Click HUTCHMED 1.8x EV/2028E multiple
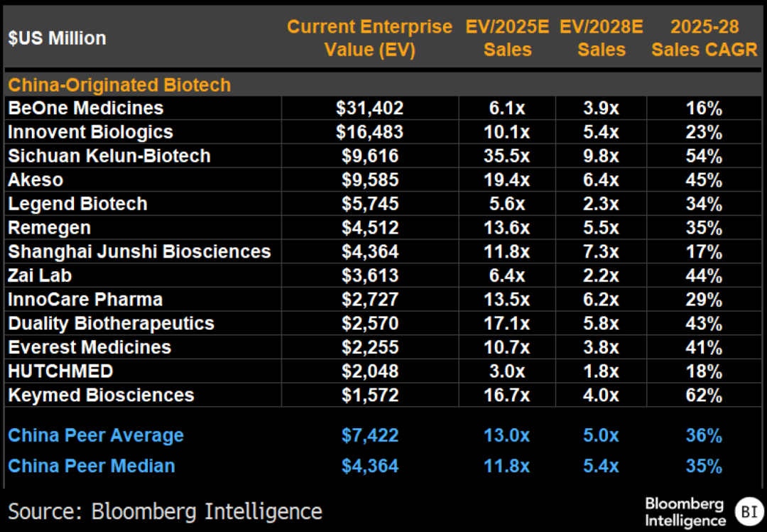767x532 pixels. [x=601, y=371]
